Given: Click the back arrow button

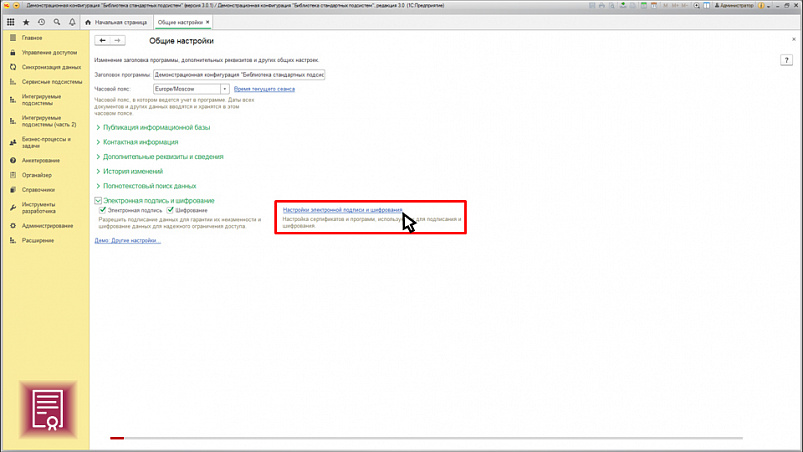Looking at the screenshot, I should 103,41.
